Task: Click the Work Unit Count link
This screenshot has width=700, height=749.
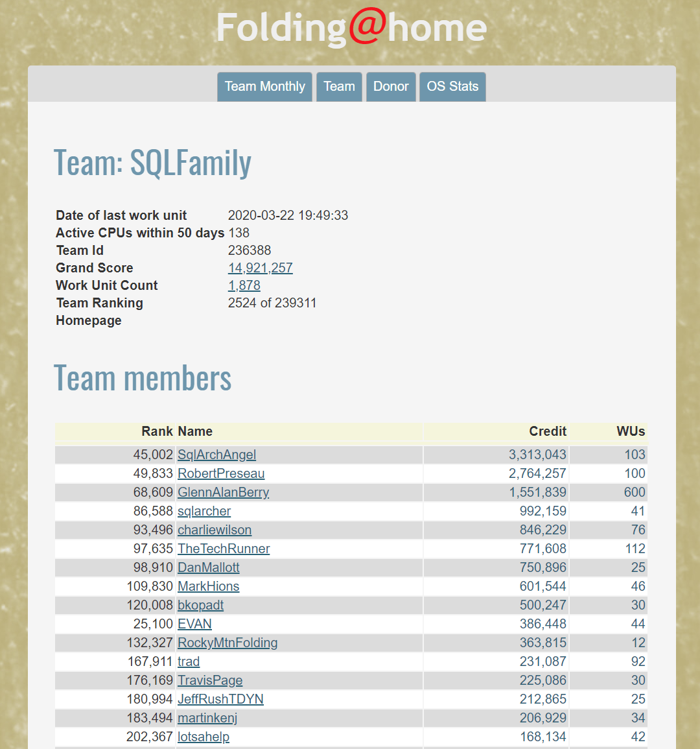Action: click(x=244, y=285)
